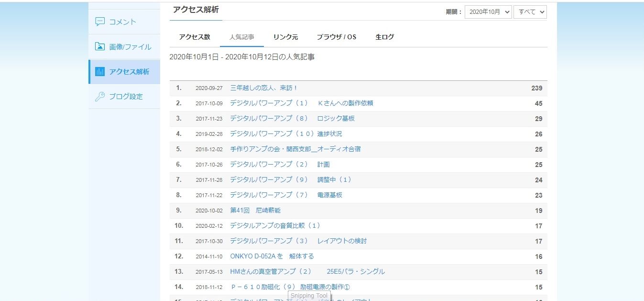Click the access count 29

[x=539, y=119]
